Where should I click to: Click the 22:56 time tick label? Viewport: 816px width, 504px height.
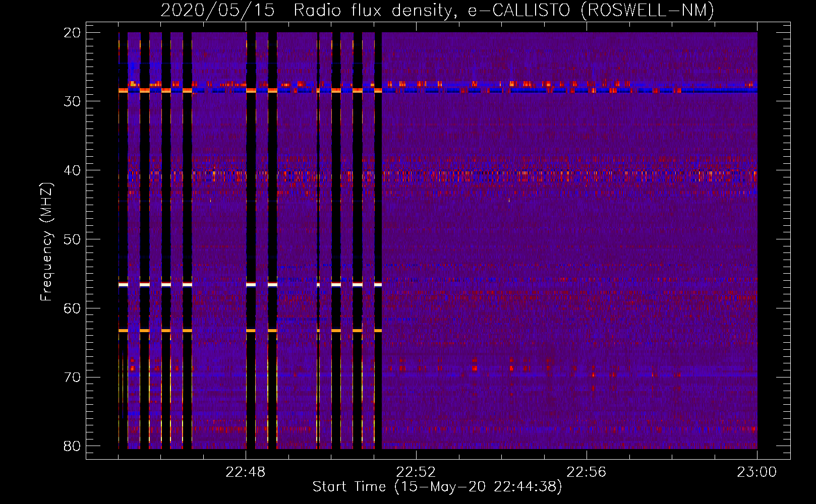587,472
